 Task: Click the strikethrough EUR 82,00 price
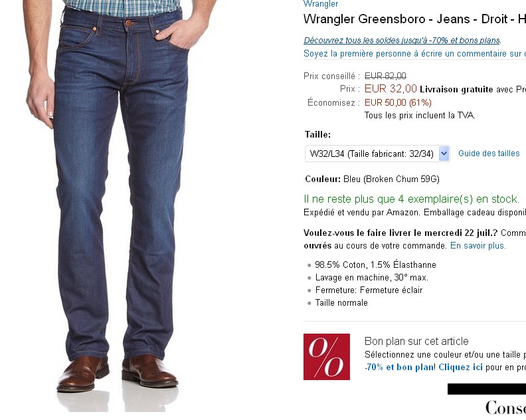(x=385, y=76)
